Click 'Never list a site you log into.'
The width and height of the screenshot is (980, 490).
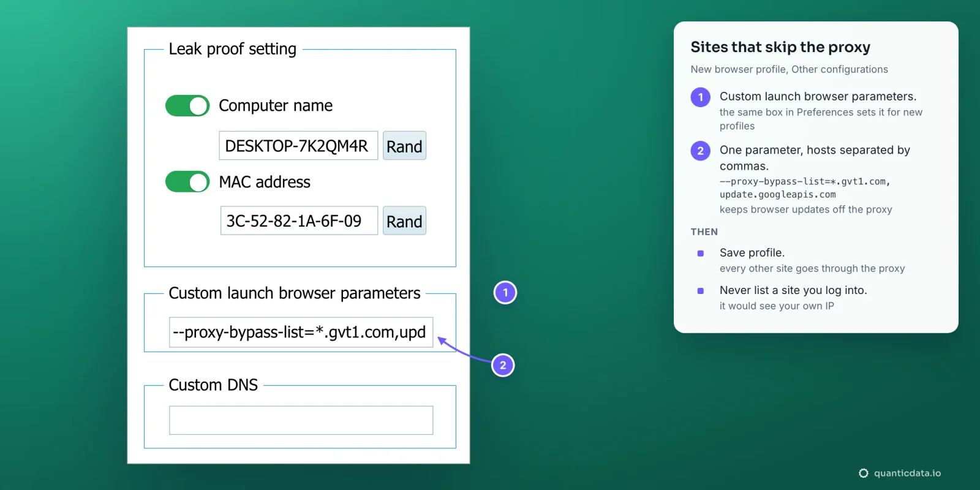[793, 290]
